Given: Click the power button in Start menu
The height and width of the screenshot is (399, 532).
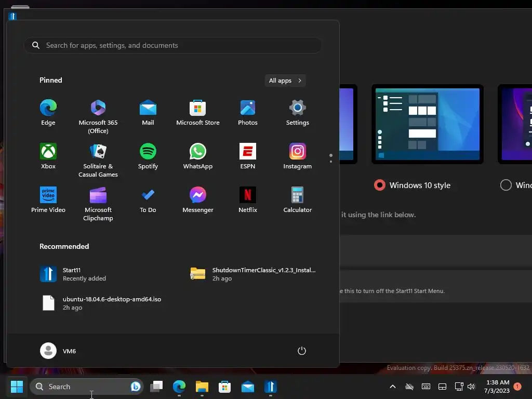Looking at the screenshot, I should click(302, 351).
